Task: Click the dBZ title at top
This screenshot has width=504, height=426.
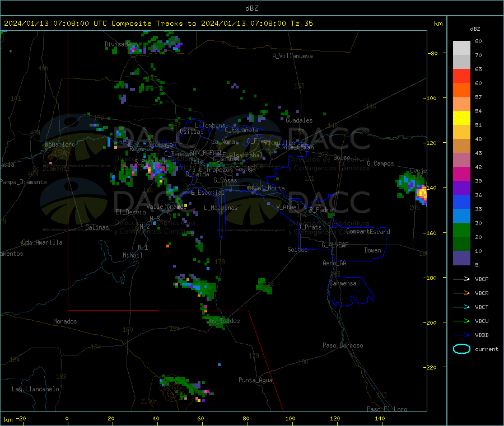Action: click(251, 8)
